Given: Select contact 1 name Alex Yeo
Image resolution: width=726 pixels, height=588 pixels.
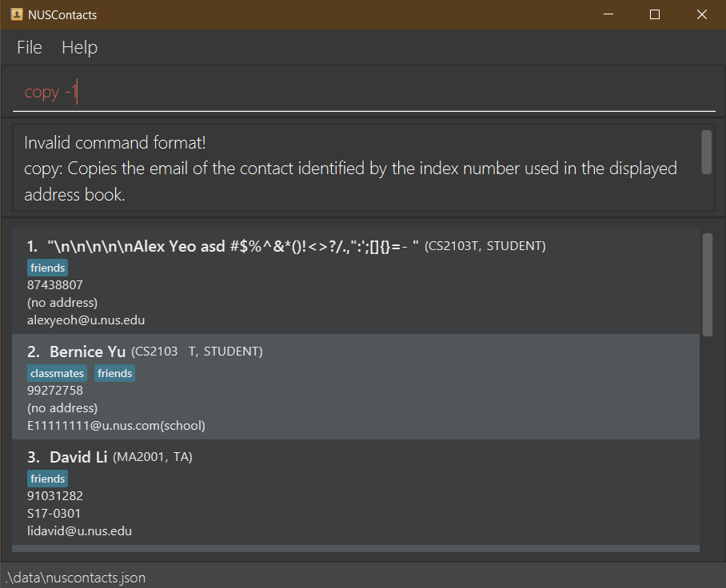Looking at the screenshot, I should coord(233,246).
